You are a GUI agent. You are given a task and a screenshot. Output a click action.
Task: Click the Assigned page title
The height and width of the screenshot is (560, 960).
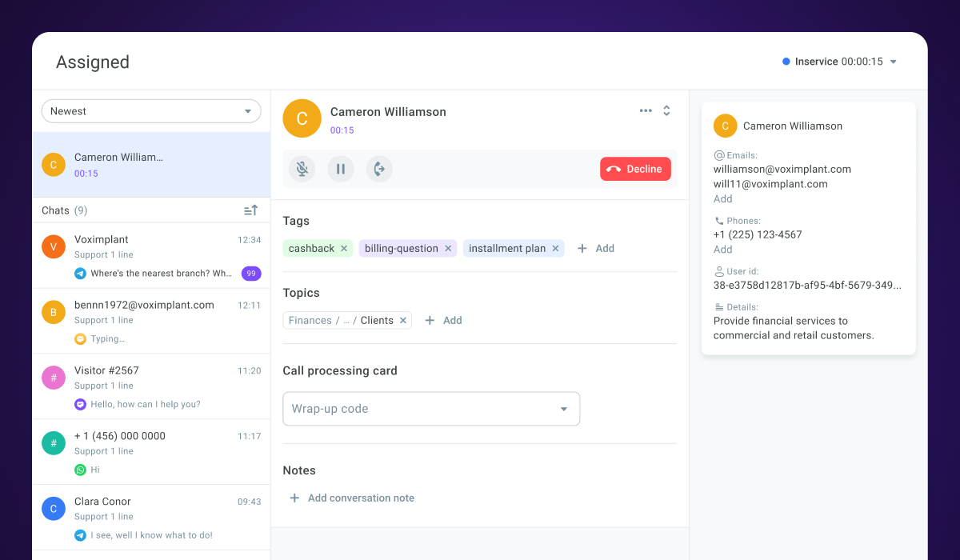tap(93, 62)
